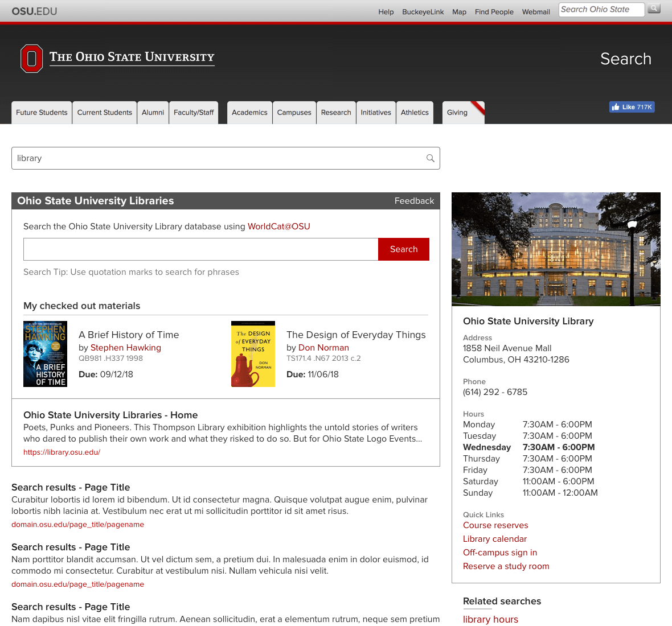
Task: Open the Don Norman author link
Action: tap(323, 348)
